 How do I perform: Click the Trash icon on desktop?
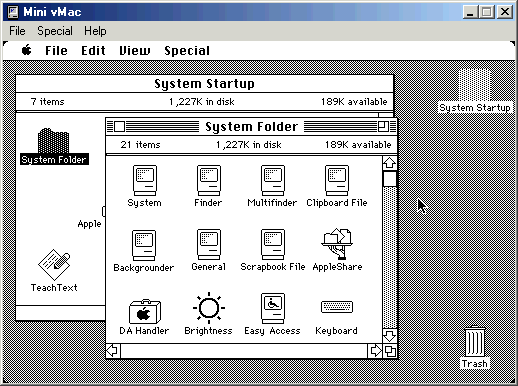tap(475, 341)
